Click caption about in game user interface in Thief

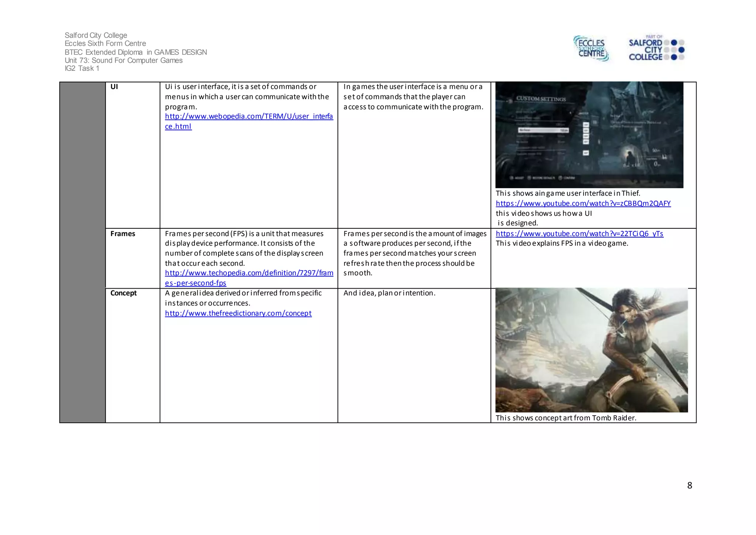[568, 193]
